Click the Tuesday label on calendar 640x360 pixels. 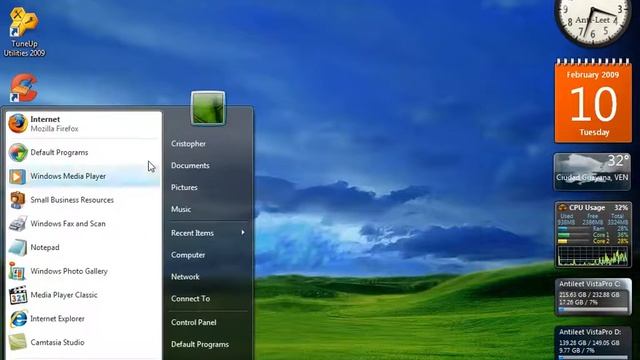(x=594, y=132)
